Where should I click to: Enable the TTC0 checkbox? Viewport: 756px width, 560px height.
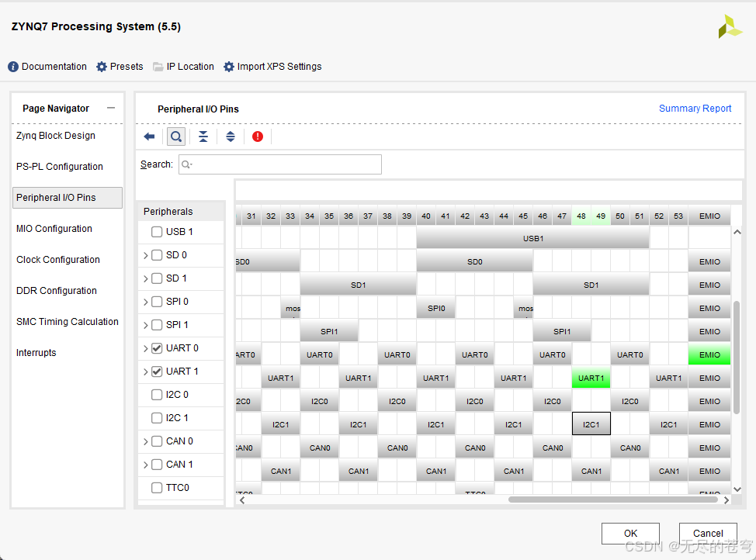click(x=157, y=488)
